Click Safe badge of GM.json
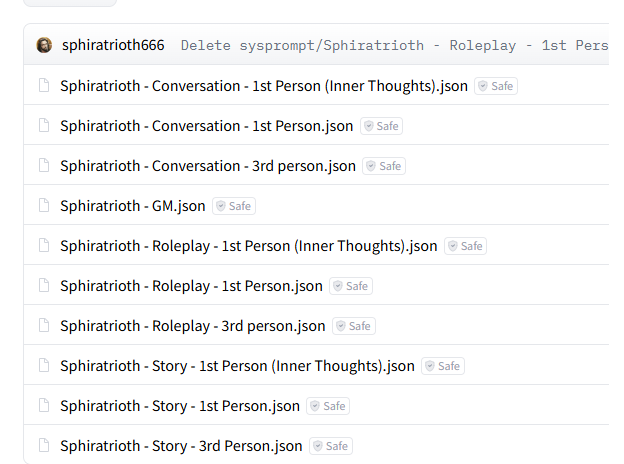624x464 pixels. [234, 206]
